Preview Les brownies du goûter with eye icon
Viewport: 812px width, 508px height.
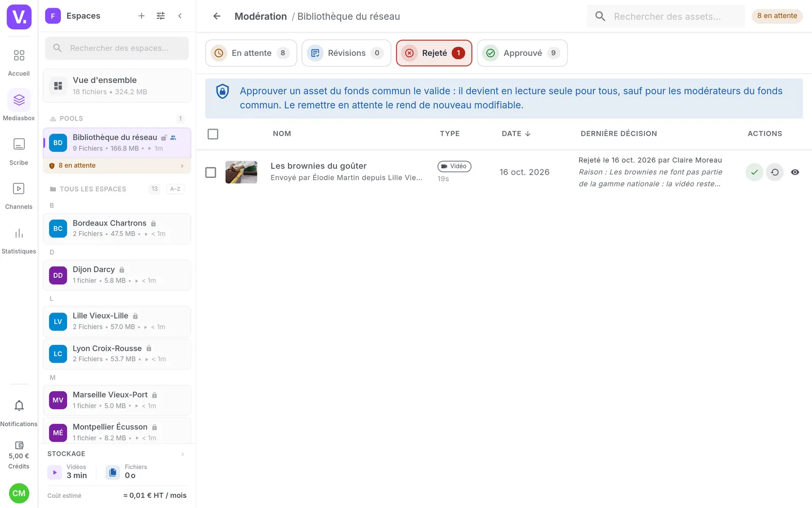pos(795,172)
